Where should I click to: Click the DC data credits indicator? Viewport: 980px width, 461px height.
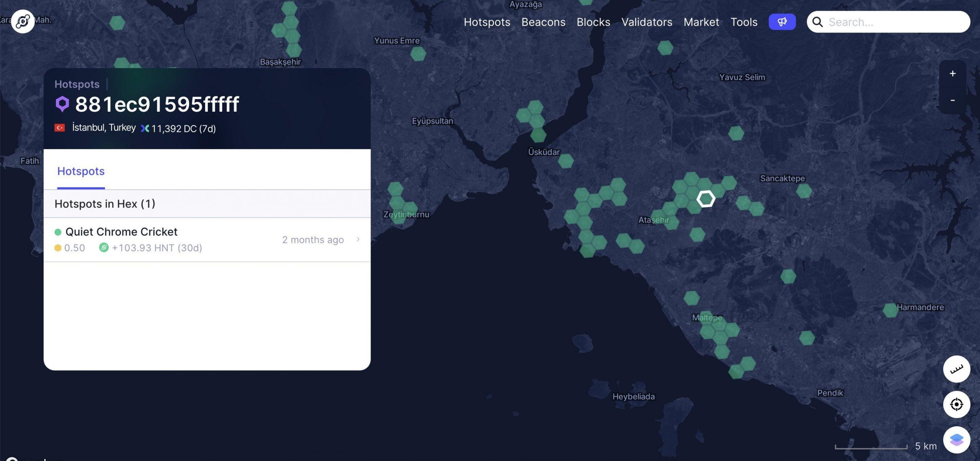tap(178, 129)
